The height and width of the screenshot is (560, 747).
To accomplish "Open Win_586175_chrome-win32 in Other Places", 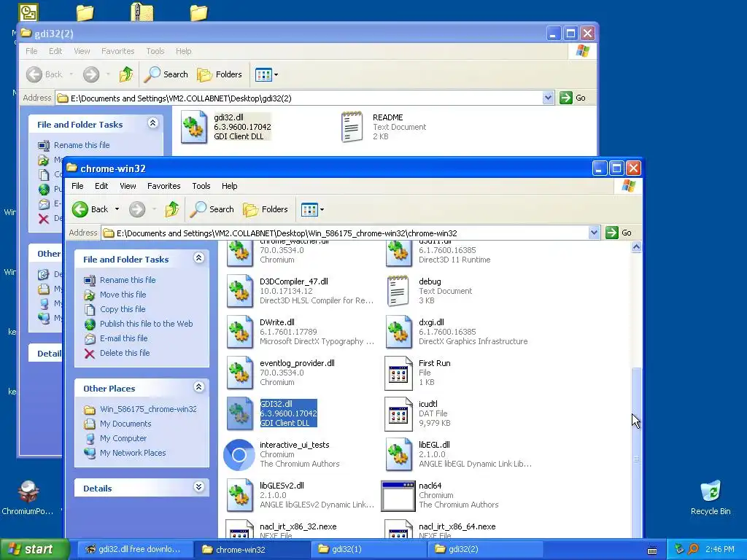I will (x=148, y=409).
